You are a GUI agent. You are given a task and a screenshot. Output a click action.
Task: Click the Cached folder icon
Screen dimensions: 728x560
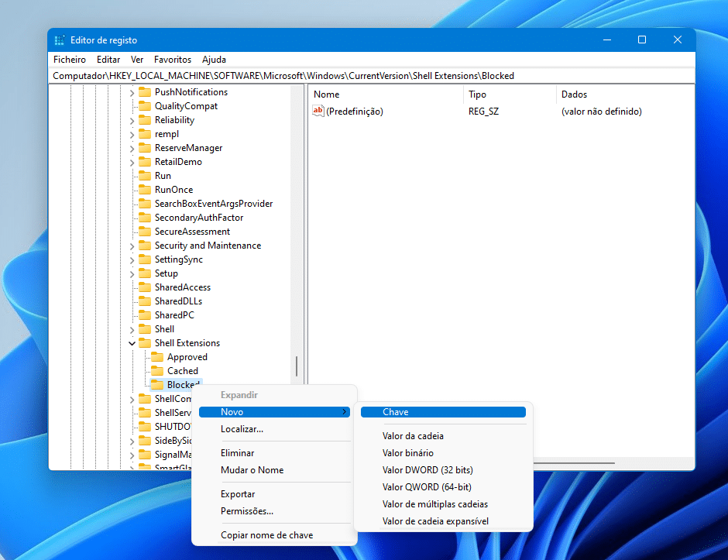tap(157, 370)
